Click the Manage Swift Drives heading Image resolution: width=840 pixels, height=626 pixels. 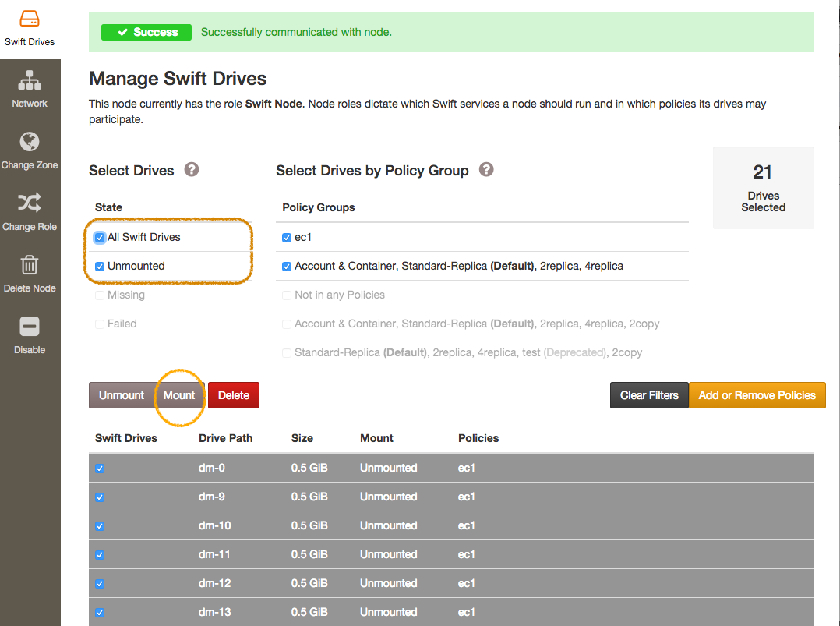pos(178,78)
